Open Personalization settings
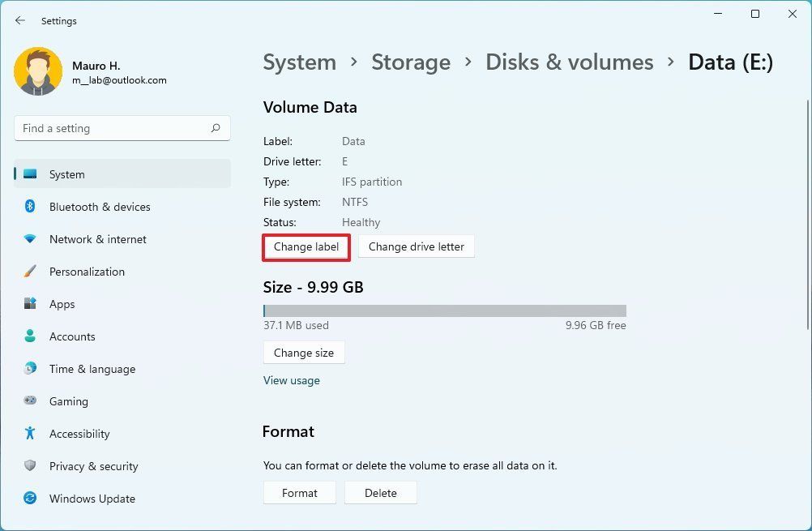This screenshot has width=812, height=531. tap(87, 272)
